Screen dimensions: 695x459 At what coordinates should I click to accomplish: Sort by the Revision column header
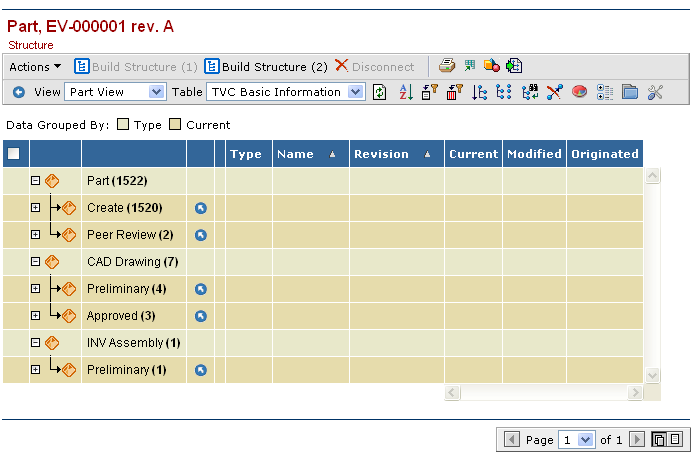coord(381,154)
